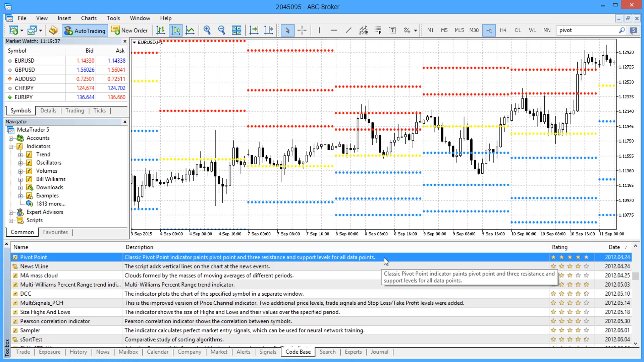Open the EURUSD,H1 chart title dropdown
The width and height of the screenshot is (644, 362).
(134, 42)
